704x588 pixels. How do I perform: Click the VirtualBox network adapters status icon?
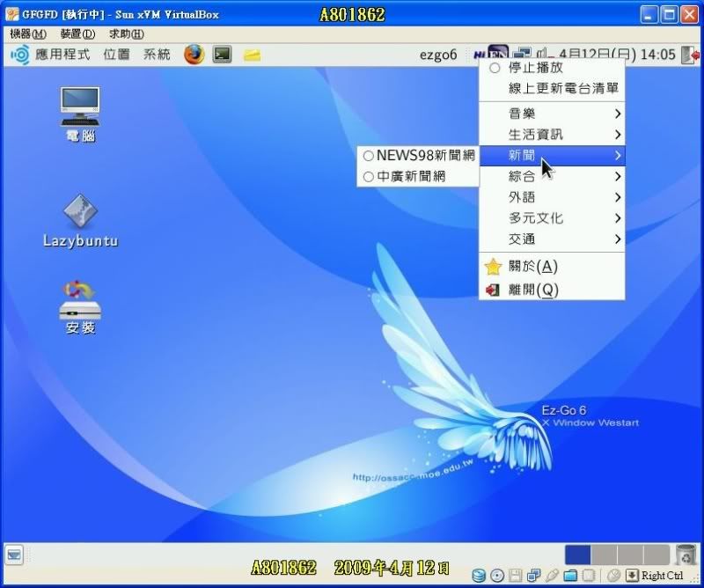click(534, 576)
